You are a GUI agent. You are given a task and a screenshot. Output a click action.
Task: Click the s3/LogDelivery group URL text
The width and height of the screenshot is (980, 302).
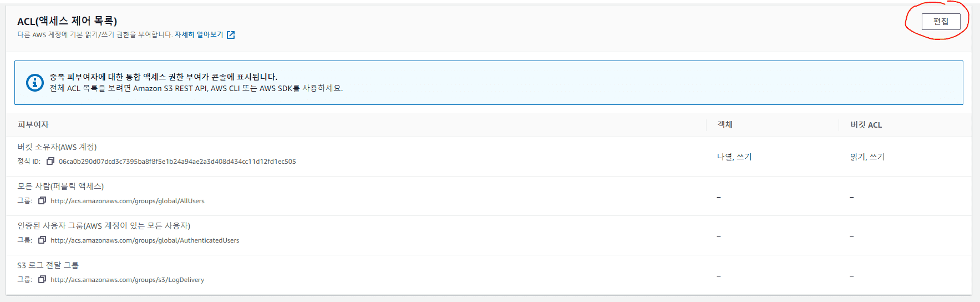pos(127,280)
